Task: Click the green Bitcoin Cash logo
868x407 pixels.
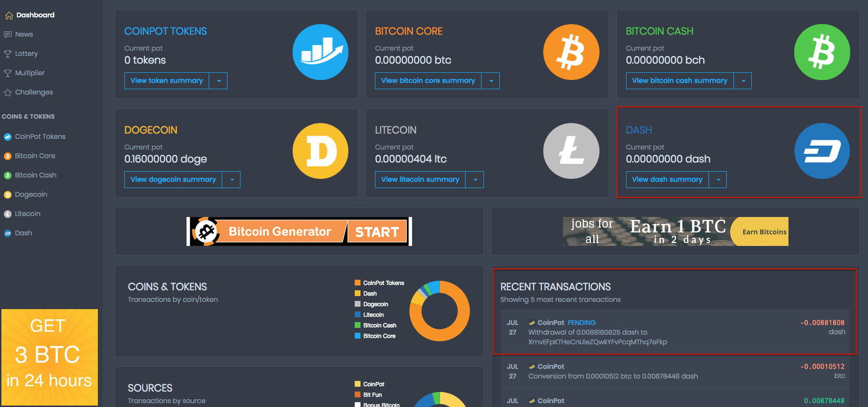Action: pos(822,52)
